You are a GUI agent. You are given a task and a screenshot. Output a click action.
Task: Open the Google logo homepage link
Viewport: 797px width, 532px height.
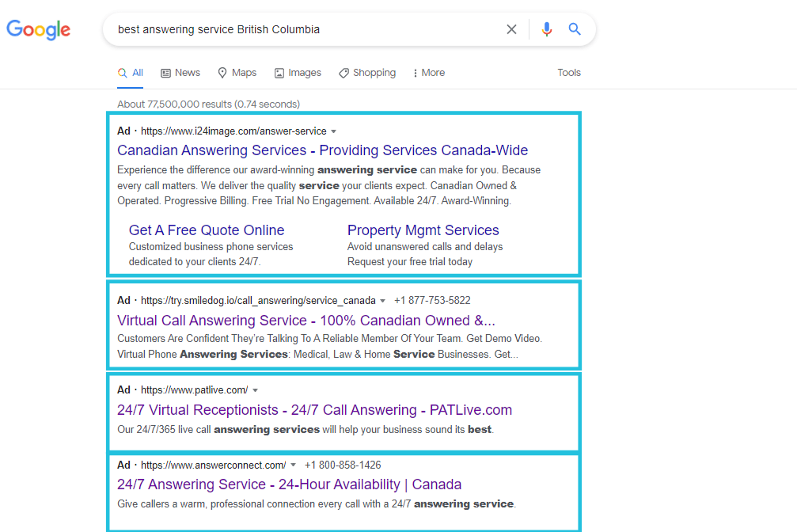tap(39, 30)
